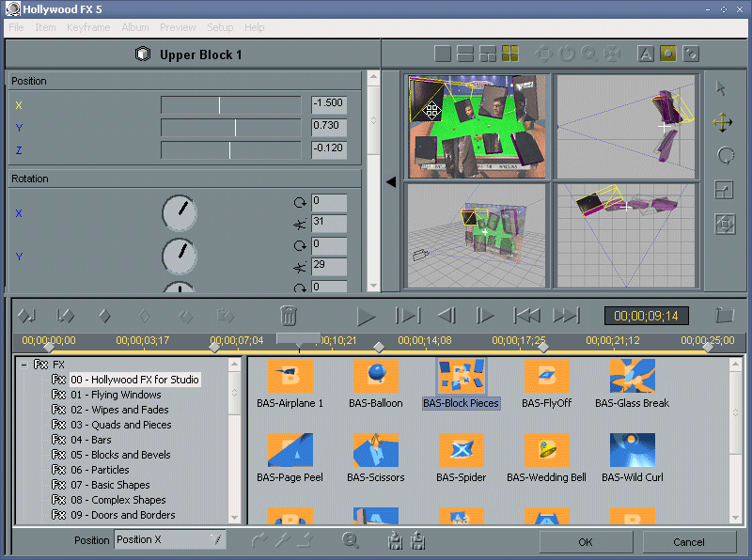Choose the pivot box tool in side toolbar
This screenshot has width=752, height=560.
pyautogui.click(x=725, y=224)
